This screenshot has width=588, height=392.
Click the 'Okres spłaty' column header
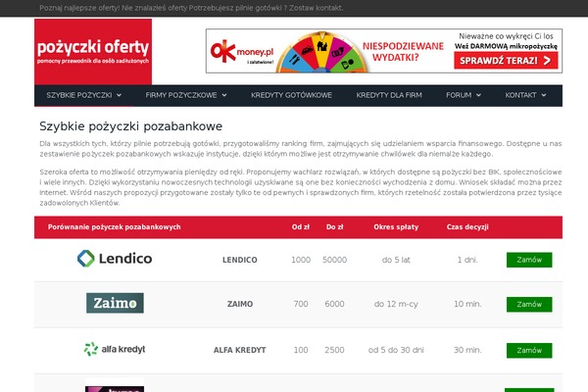[396, 227]
